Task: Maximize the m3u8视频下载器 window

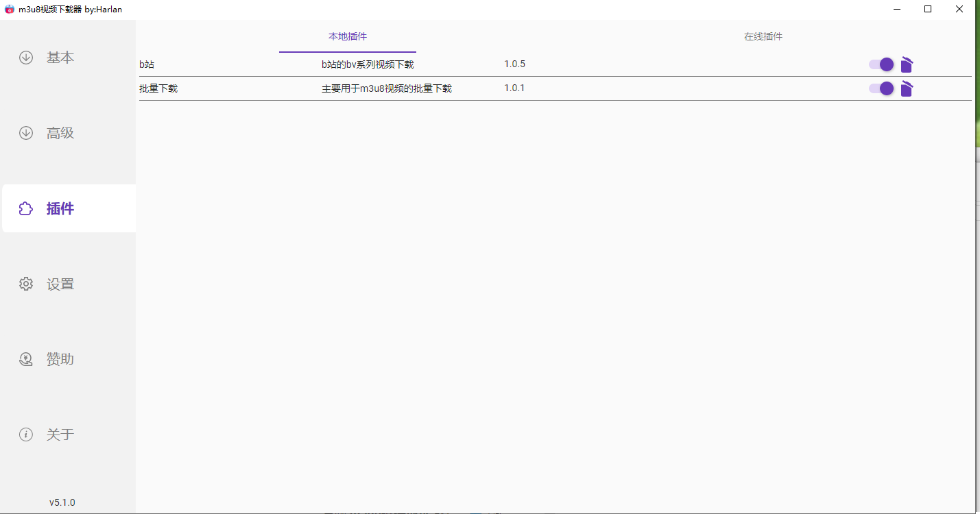Action: pos(928,9)
